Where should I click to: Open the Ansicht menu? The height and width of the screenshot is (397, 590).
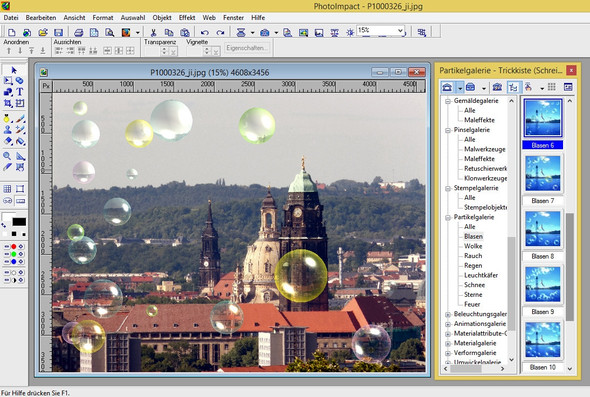[74, 18]
